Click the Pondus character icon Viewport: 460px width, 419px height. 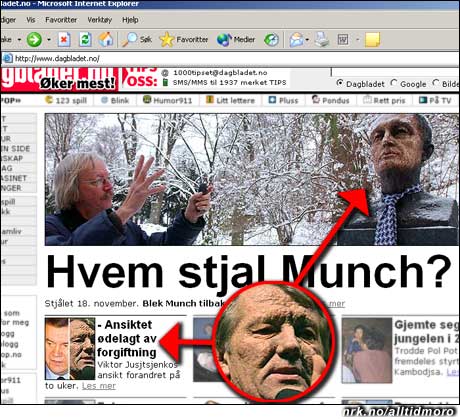coord(316,99)
